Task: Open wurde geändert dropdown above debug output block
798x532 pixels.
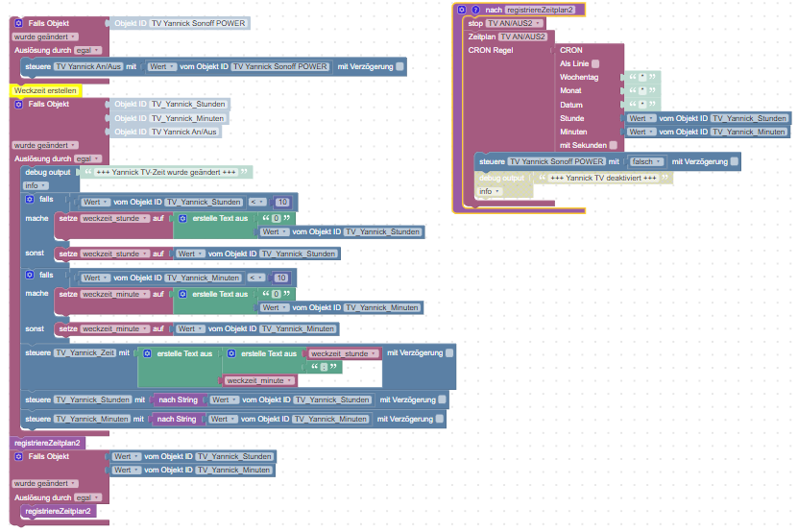Action: click(45, 145)
